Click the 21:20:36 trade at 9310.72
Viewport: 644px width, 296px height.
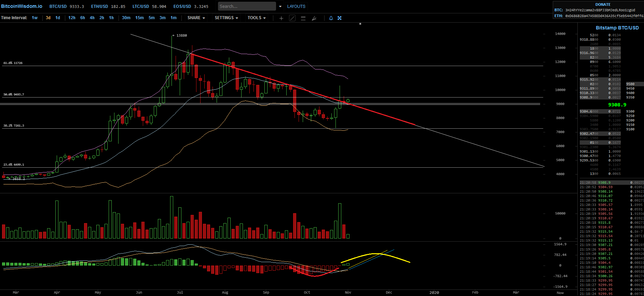(x=612, y=201)
